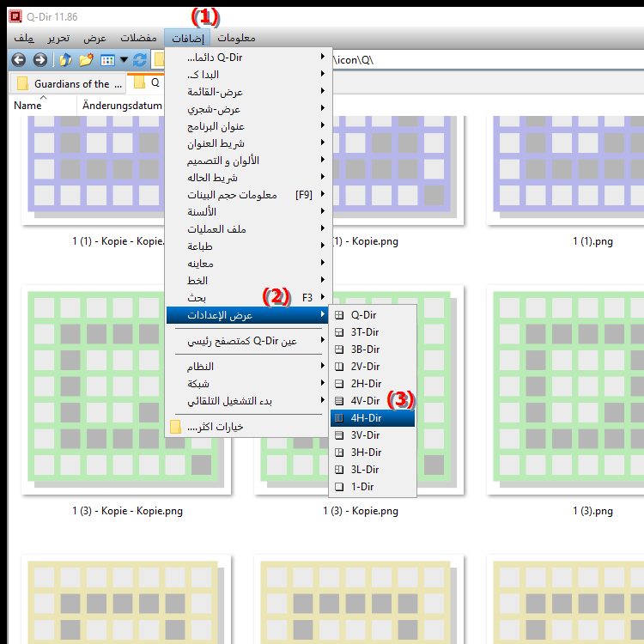Open the بدء التشغيل التلقائي submenu
The height and width of the screenshot is (644, 644).
[x=247, y=401]
